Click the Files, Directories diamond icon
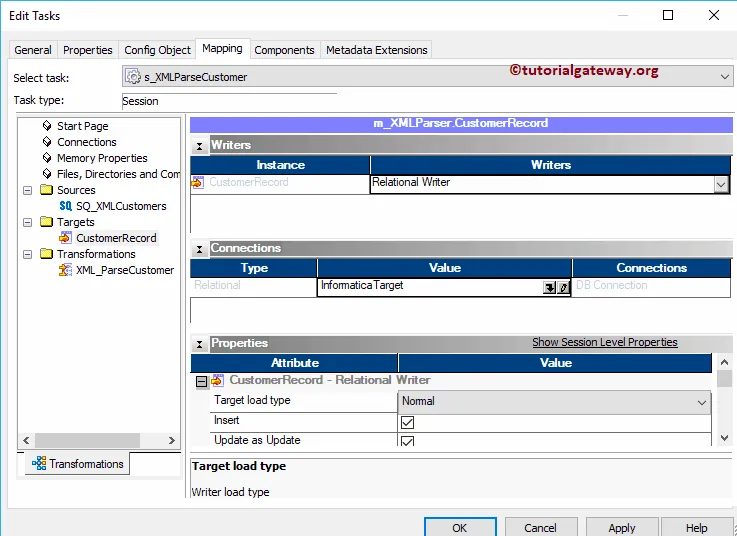Screen dimensions: 737x536 pyautogui.click(x=47, y=173)
